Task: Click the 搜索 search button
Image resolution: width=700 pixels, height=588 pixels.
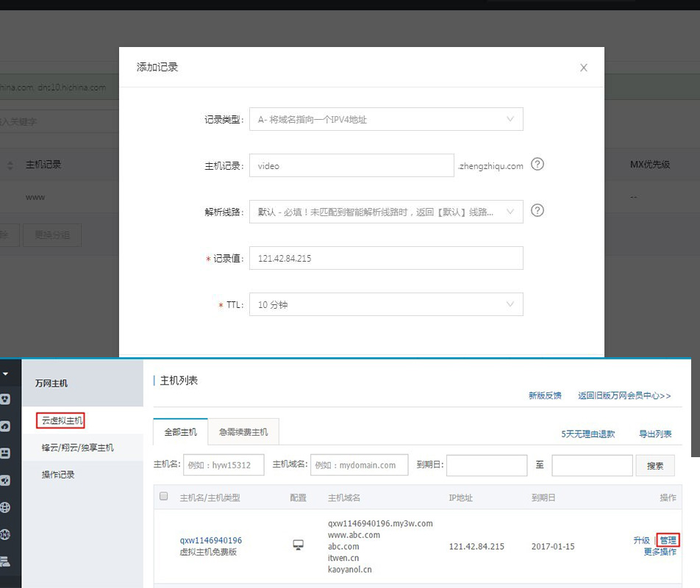Action: tap(654, 465)
